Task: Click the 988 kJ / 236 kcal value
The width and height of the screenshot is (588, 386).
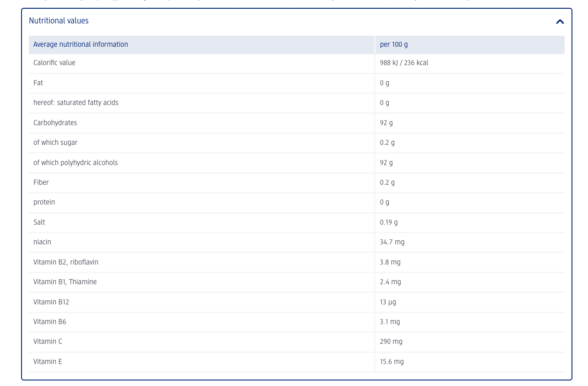Action: 404,63
